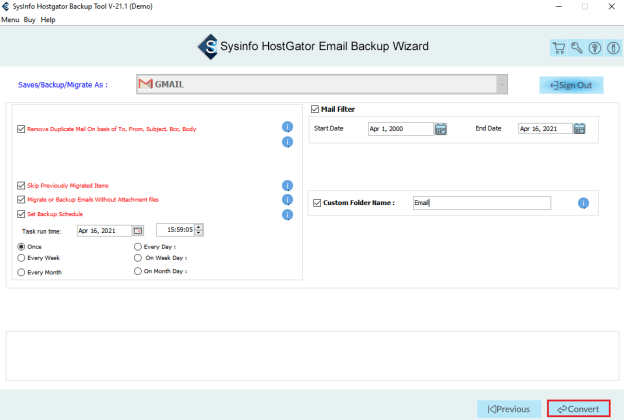Viewport: 624px width, 420px height.
Task: Click the Sysinfo logo in header
Action: (208, 47)
